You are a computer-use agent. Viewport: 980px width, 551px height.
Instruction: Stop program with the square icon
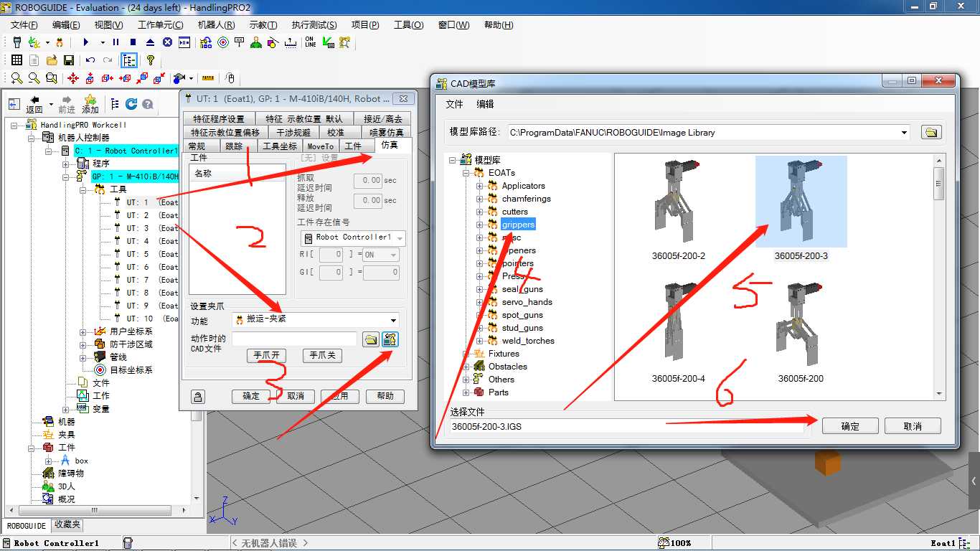pos(133,42)
